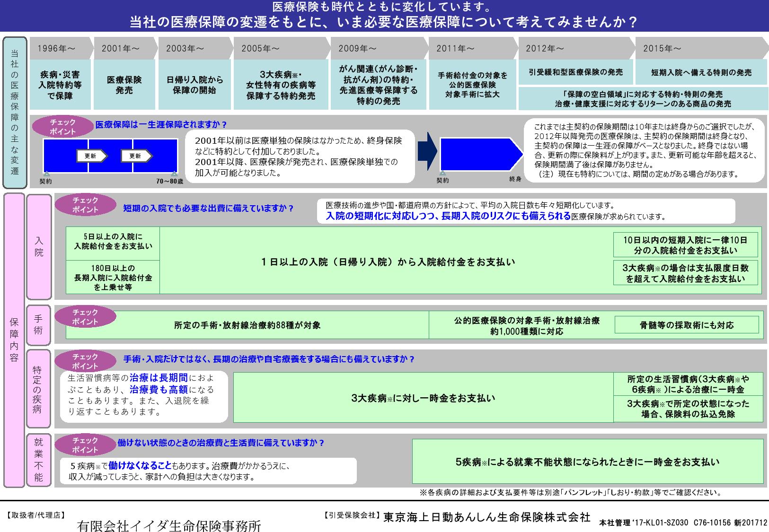Click the 3大疾病に対し一時金をお支払い box

pos(424,398)
